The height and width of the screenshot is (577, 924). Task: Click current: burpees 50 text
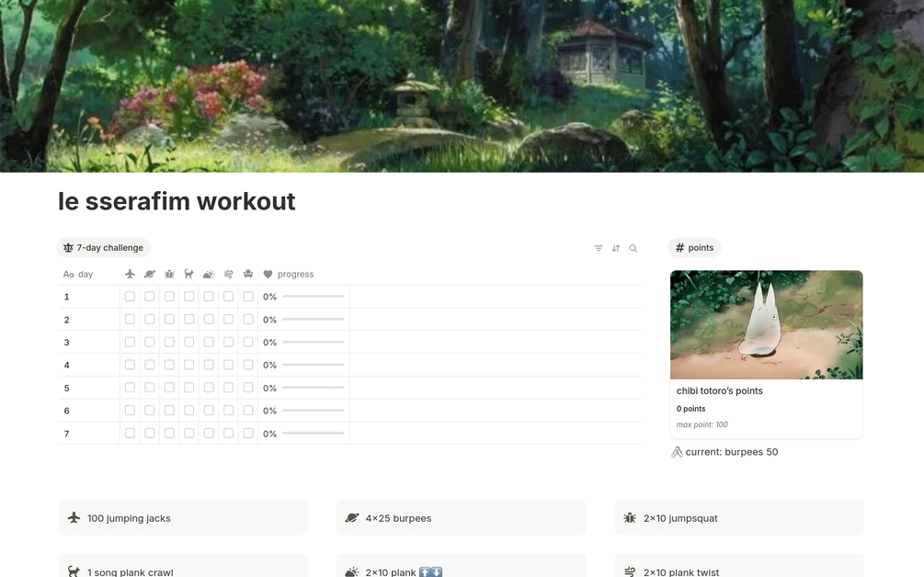tap(732, 452)
